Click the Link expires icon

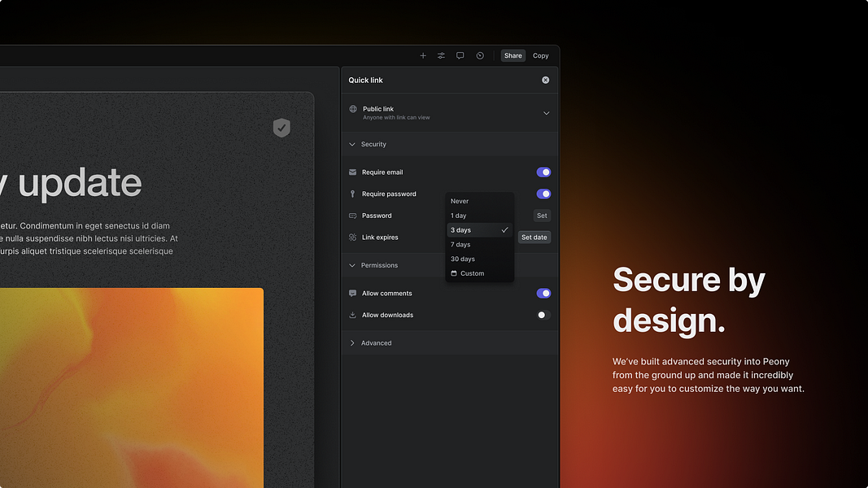[352, 237]
